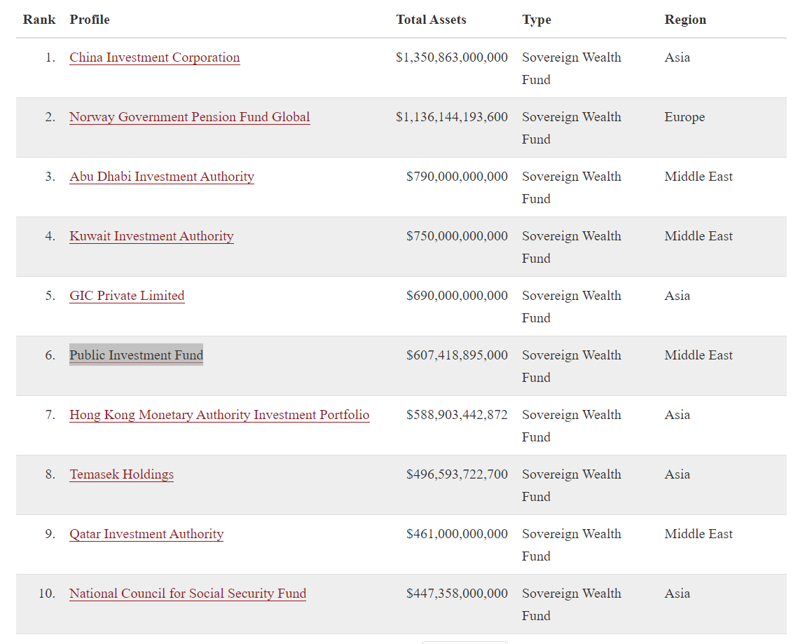Screen dimensions: 812x644
Task: Click the Europe region cell
Action: [x=684, y=117]
